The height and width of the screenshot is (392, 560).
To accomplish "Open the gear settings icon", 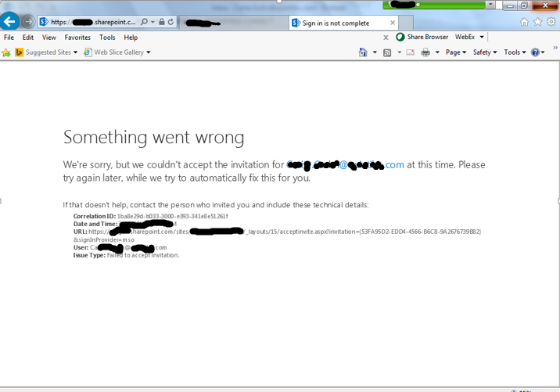I will [551, 22].
